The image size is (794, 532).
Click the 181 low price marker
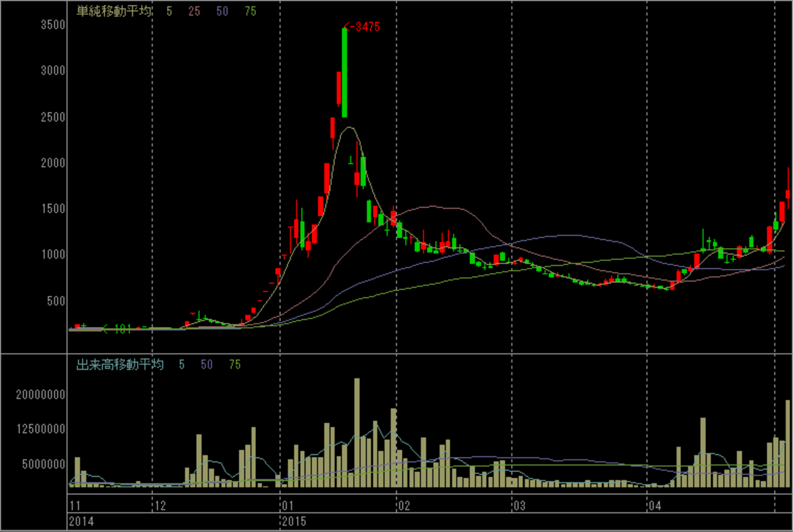click(x=117, y=330)
